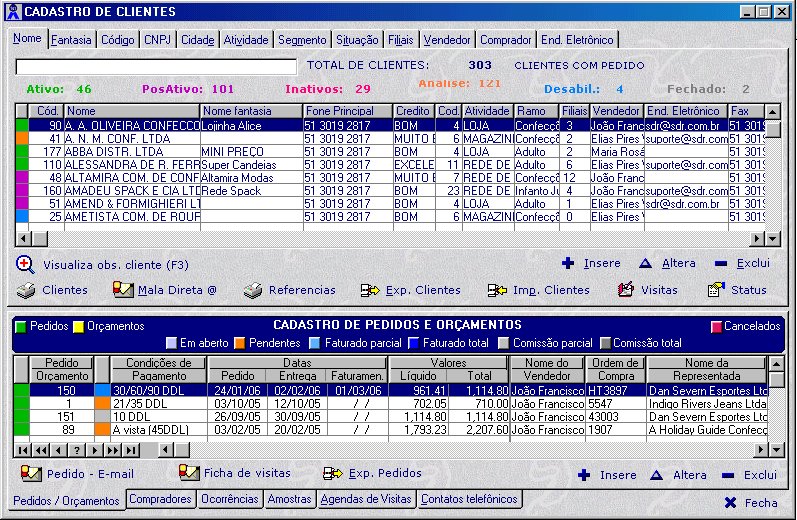The height and width of the screenshot is (520, 797).
Task: Click the orders table scroll down arrow
Action: [776, 449]
